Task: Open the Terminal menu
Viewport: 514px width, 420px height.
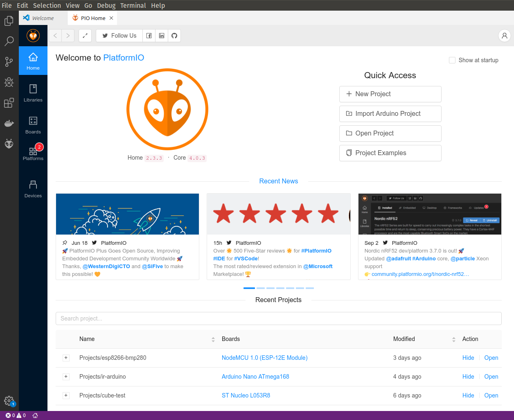Action: click(133, 5)
